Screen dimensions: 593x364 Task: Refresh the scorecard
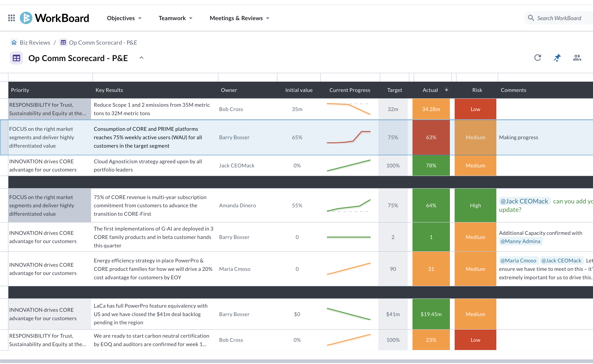pos(537,58)
